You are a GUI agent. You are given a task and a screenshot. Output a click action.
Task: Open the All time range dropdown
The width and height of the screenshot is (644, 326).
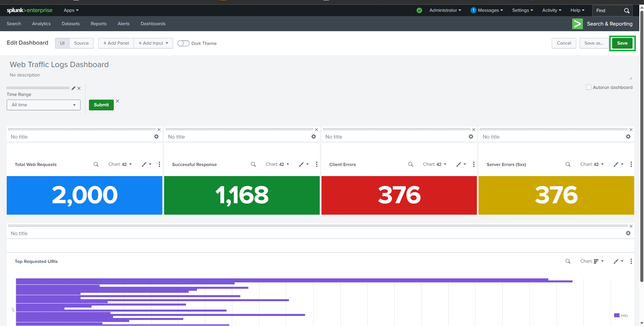[44, 105]
